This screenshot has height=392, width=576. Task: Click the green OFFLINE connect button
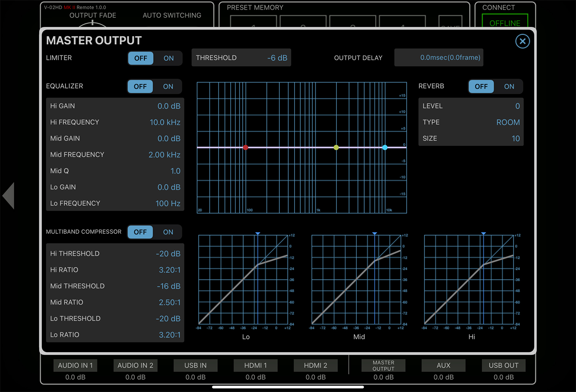tap(505, 22)
